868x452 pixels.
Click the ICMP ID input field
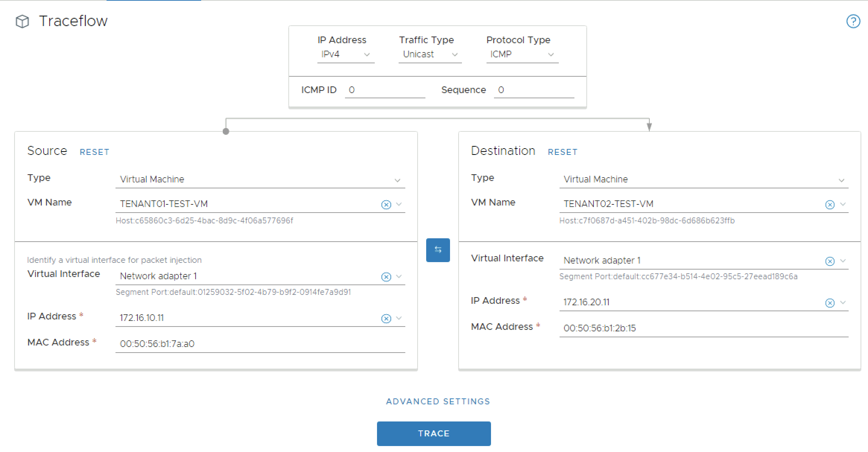385,90
